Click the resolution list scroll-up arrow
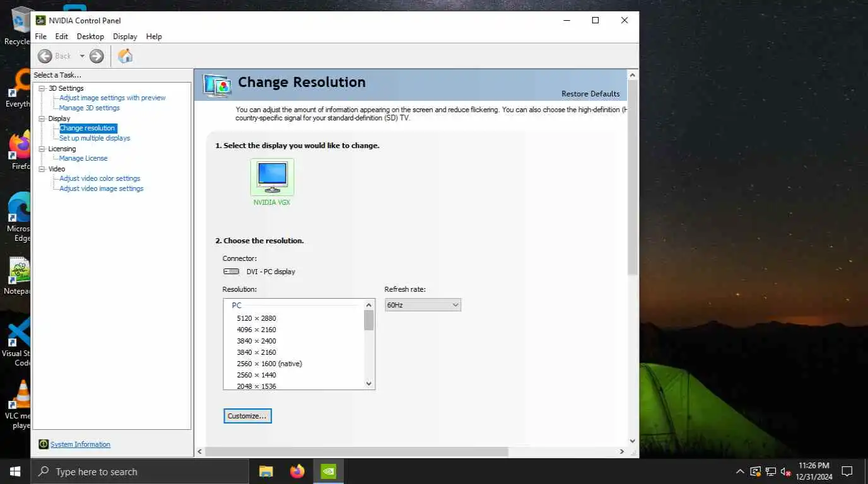Viewport: 868px width, 484px height. 369,305
